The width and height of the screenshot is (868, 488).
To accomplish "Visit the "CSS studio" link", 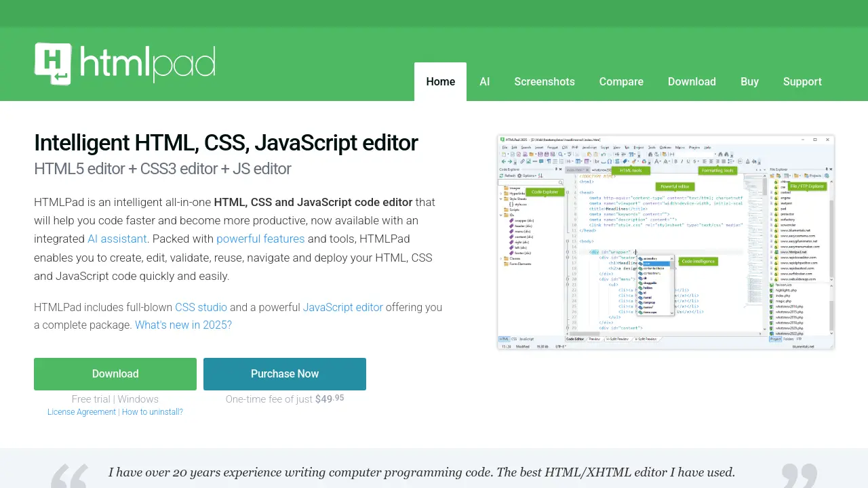I will pyautogui.click(x=201, y=307).
